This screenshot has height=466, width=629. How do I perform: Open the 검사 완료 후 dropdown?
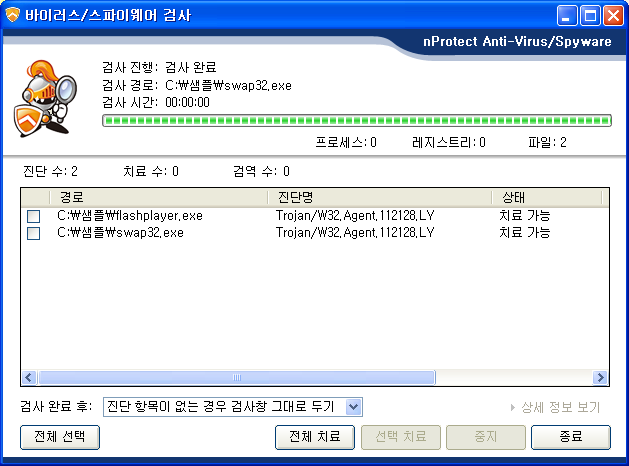(x=233, y=407)
